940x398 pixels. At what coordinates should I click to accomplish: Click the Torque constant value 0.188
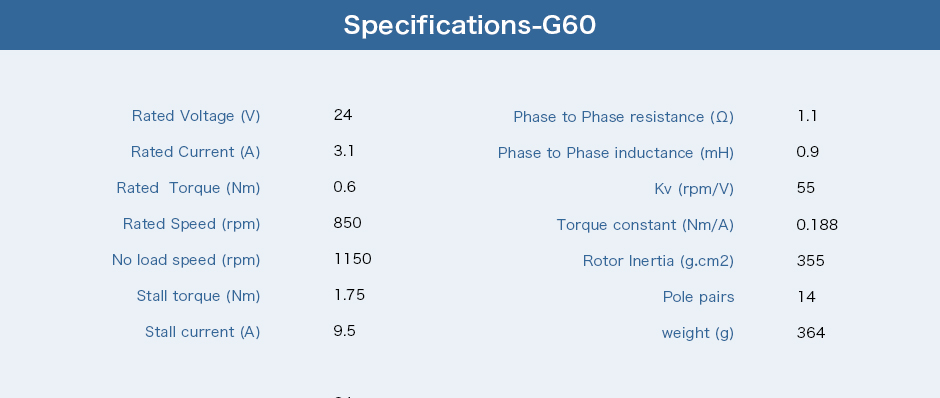coord(817,225)
